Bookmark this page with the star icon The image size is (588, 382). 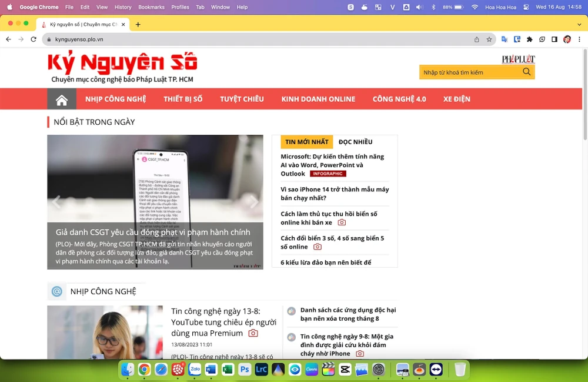[x=489, y=39]
